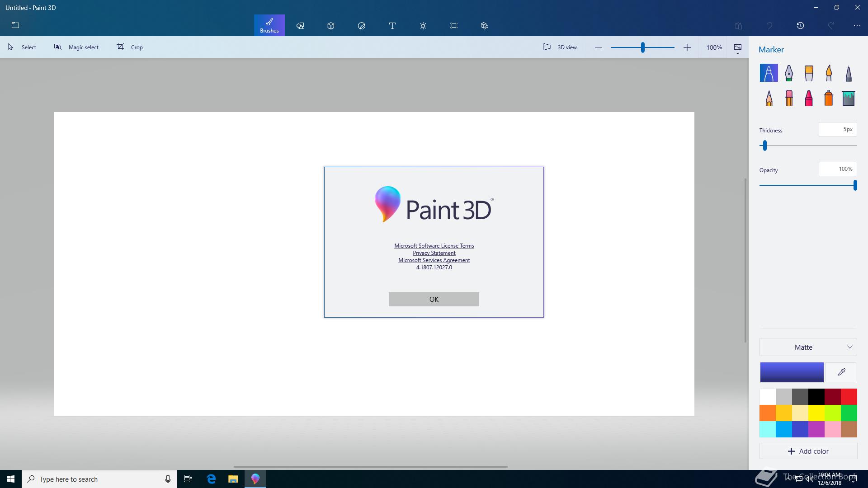Open the Effects tab

[x=423, y=26]
